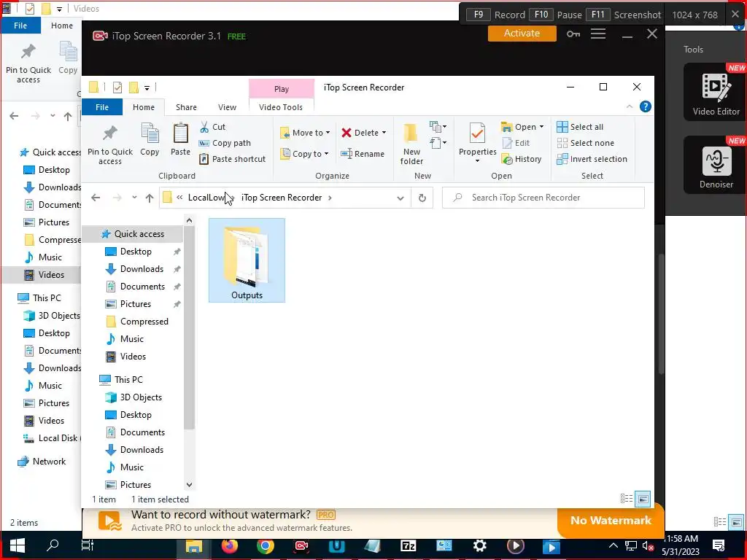
Task: Click the Windows Start button
Action: click(18, 545)
